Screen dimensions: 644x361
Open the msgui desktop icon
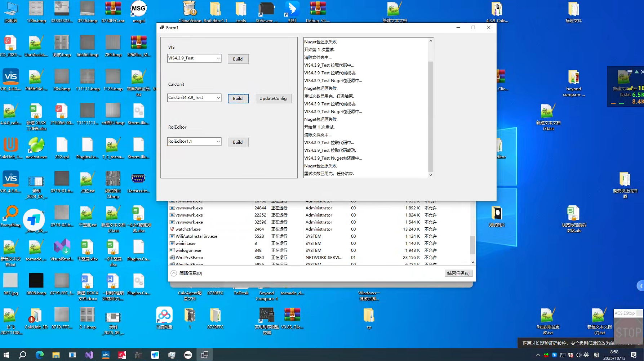[139, 11]
